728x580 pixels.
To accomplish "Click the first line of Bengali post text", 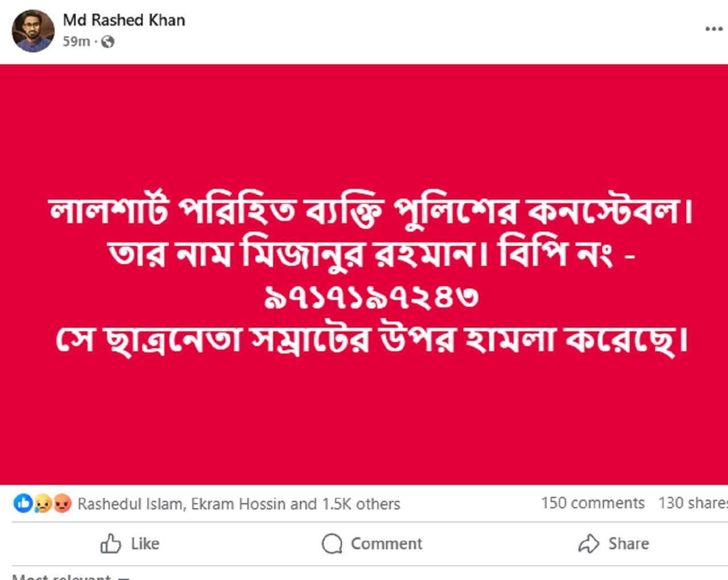I will [x=370, y=211].
